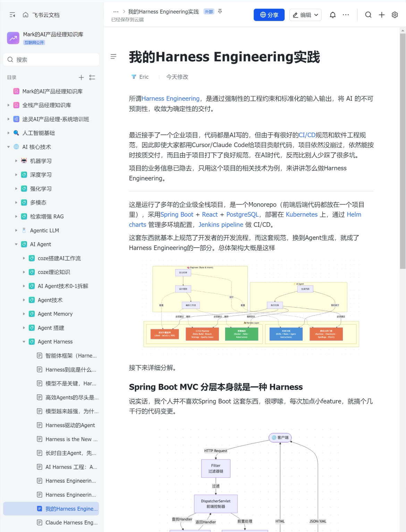Open the 飞书云文档 home icon
This screenshot has height=532, width=406.
point(25,15)
